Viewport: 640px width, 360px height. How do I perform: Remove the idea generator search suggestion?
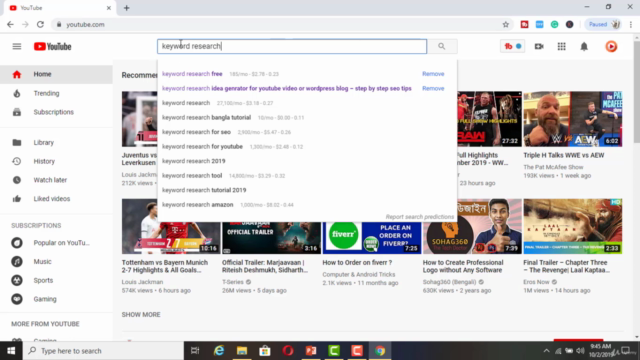coord(433,88)
